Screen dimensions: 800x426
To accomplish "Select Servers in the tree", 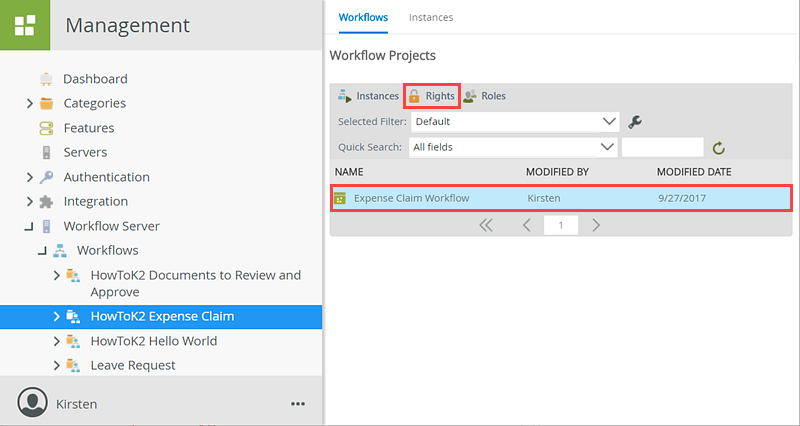I will pos(85,153).
